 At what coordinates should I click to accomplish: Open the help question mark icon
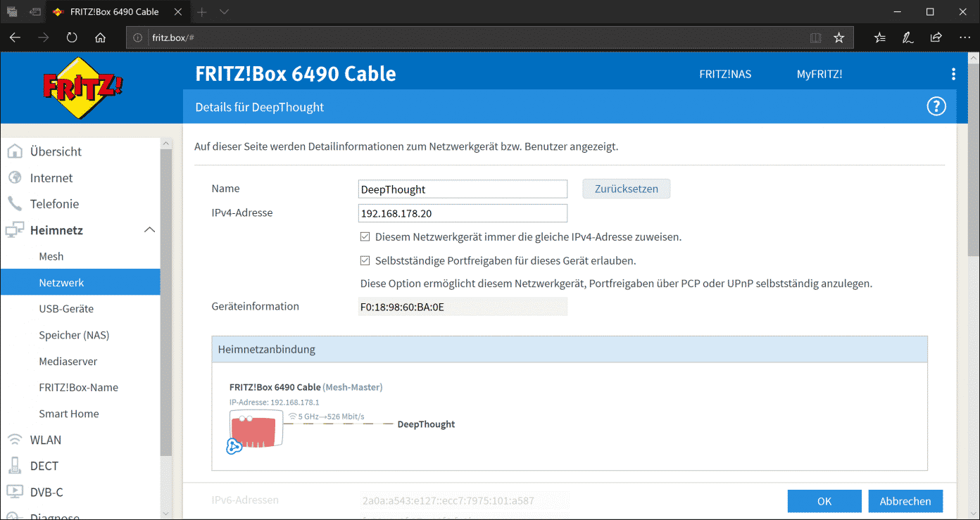pyautogui.click(x=936, y=107)
